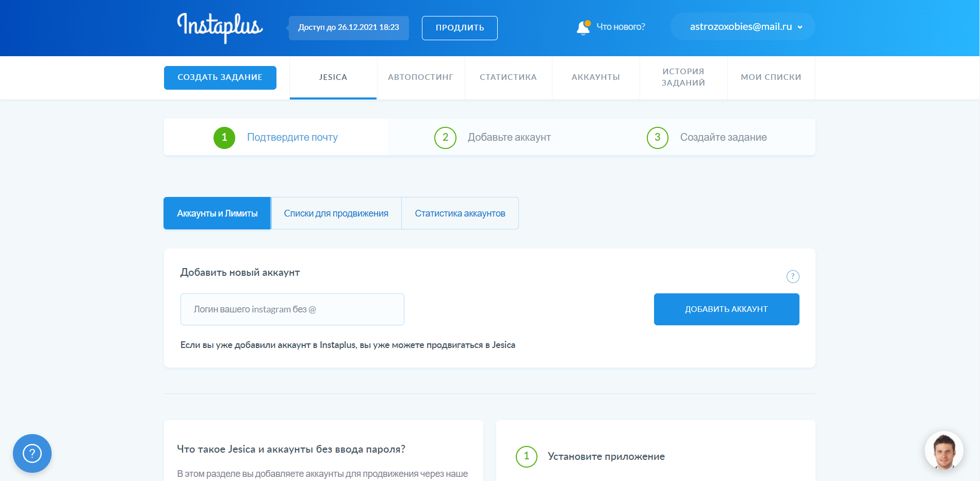The height and width of the screenshot is (481, 980).
Task: Open the МОИ СПИСКИ tab
Action: click(771, 77)
